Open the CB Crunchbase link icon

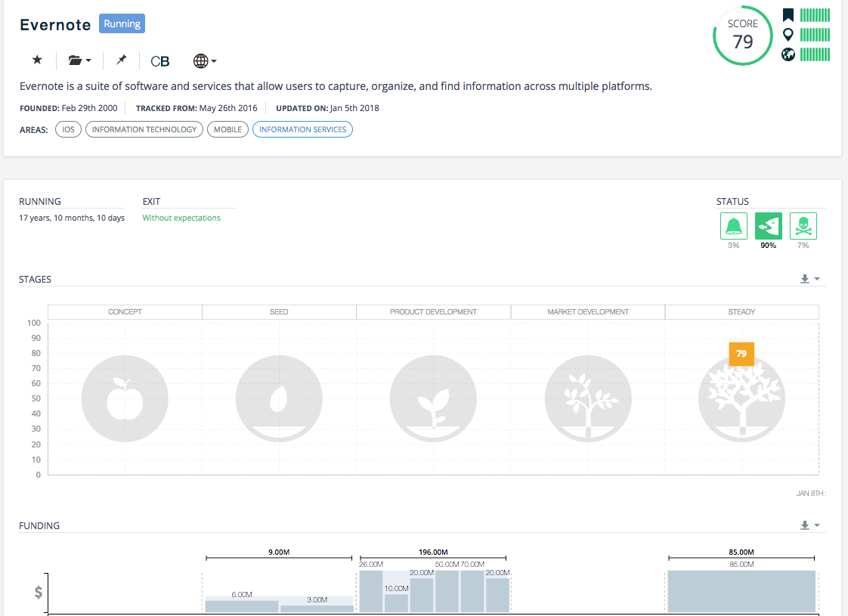pos(160,61)
